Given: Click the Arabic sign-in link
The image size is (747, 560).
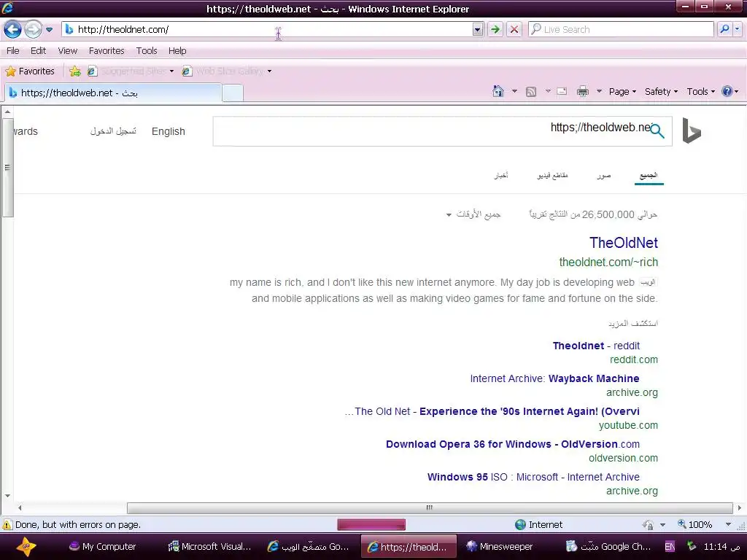Looking at the screenshot, I should [113, 131].
